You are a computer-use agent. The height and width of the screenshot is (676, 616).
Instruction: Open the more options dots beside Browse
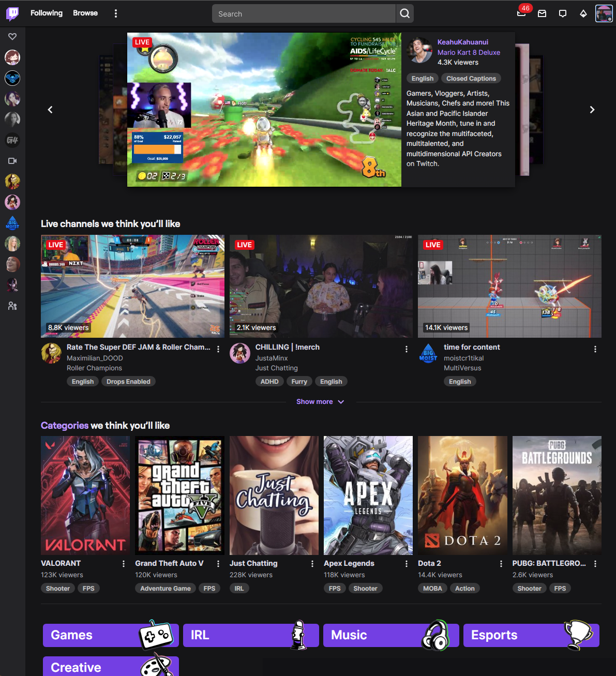[116, 13]
